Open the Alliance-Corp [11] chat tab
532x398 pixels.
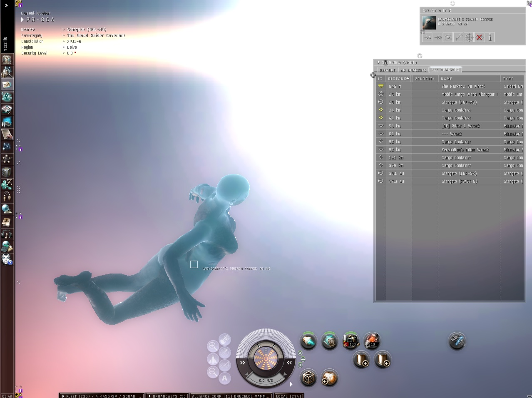(x=231, y=396)
